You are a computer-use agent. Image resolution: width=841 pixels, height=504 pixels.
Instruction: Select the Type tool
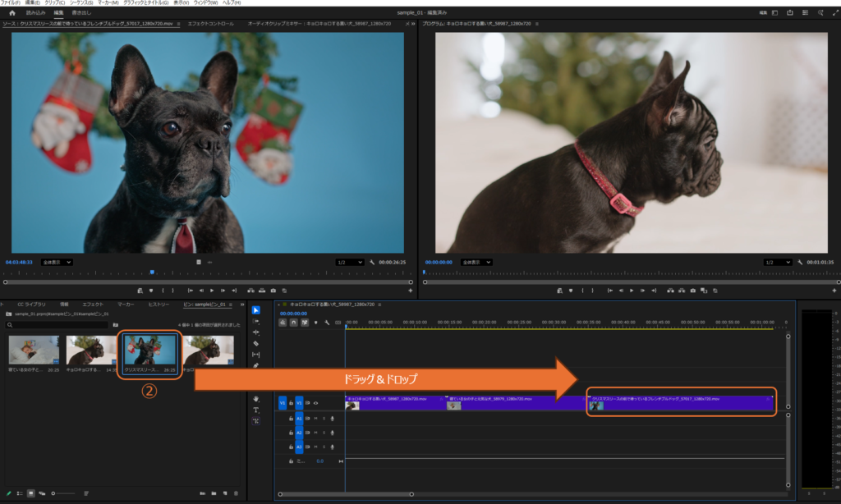coord(256,410)
